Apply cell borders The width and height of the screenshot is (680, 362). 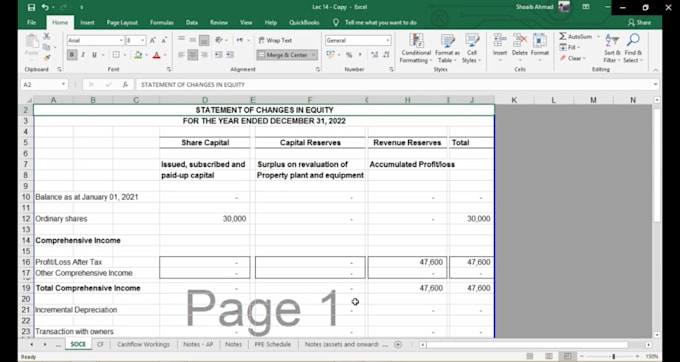coord(116,55)
